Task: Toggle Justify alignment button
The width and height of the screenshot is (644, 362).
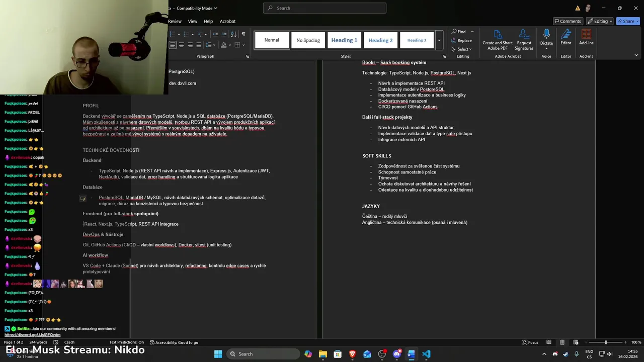Action: 199,45
